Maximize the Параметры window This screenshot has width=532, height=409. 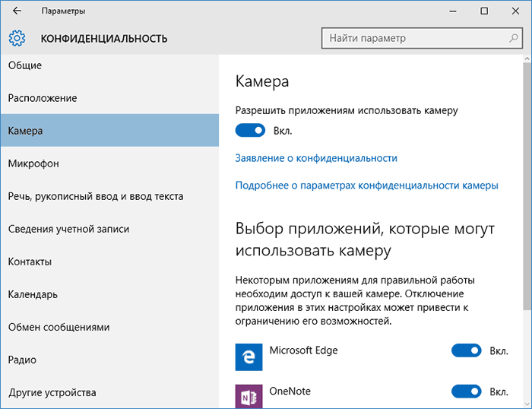tap(484, 11)
